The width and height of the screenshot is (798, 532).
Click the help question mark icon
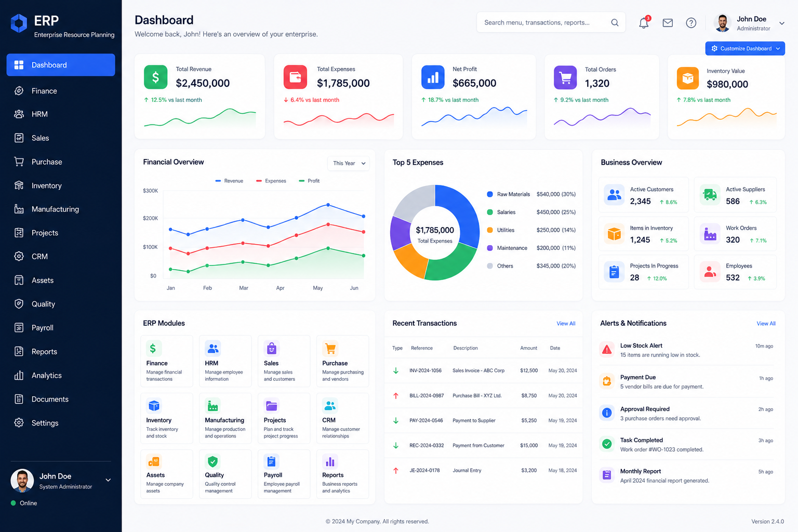(x=691, y=23)
